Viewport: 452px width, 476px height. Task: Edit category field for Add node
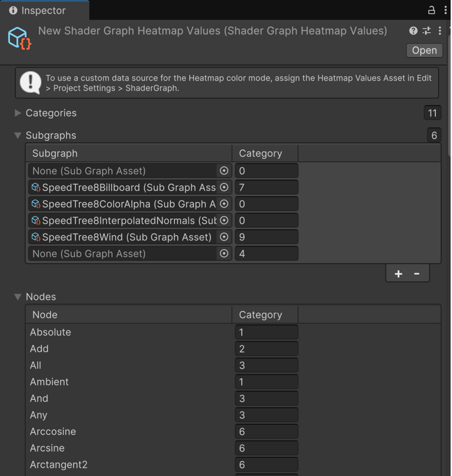point(266,349)
